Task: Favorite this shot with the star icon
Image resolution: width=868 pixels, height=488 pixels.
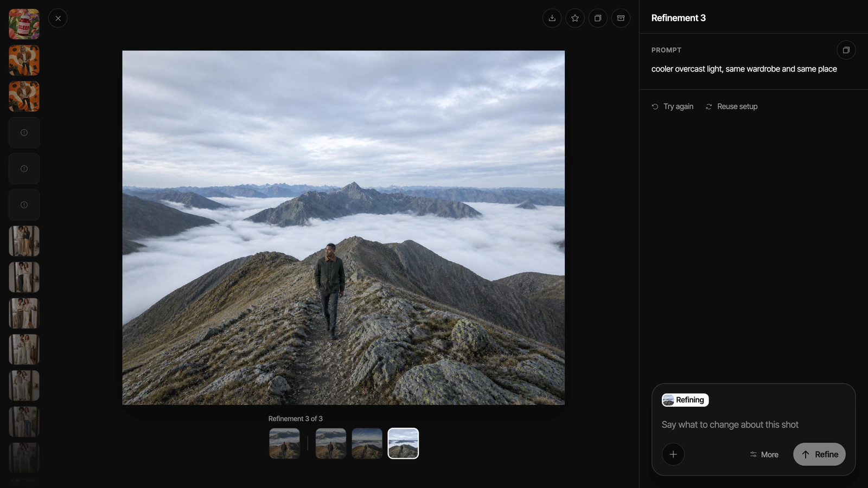Action: click(575, 18)
